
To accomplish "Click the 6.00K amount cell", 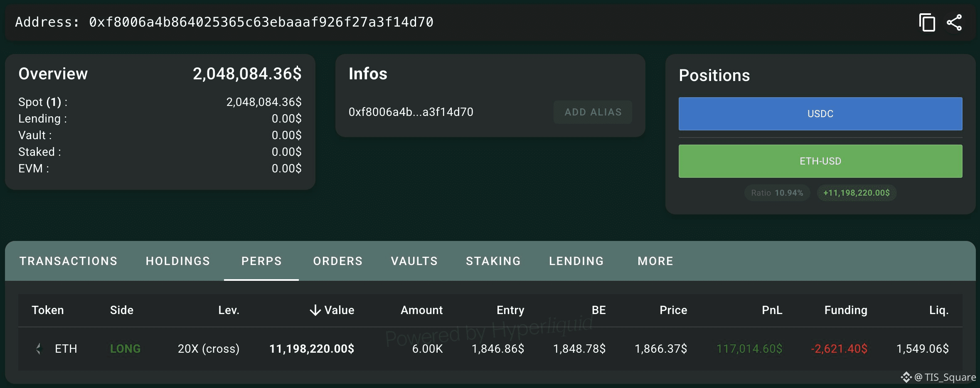I will [427, 349].
